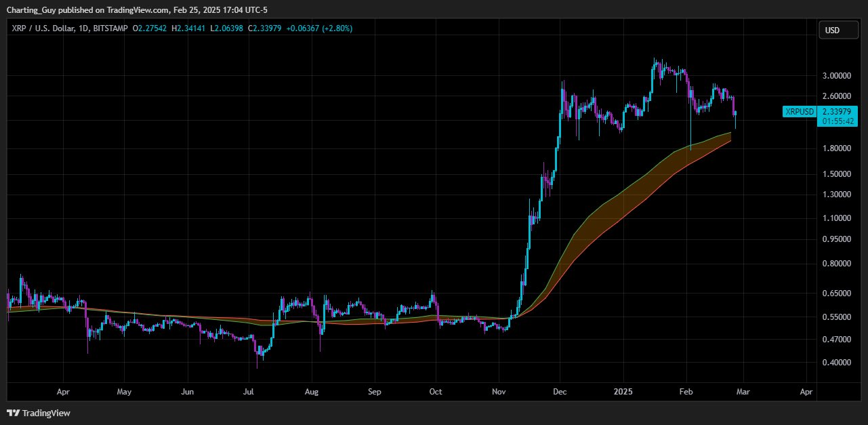The height and width of the screenshot is (425, 868).
Task: Click the 1.30000 price axis label
Action: (x=835, y=195)
